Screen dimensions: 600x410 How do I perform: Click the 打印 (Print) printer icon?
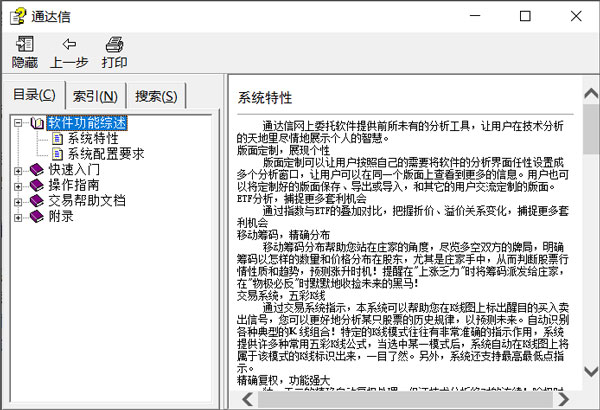pos(114,45)
